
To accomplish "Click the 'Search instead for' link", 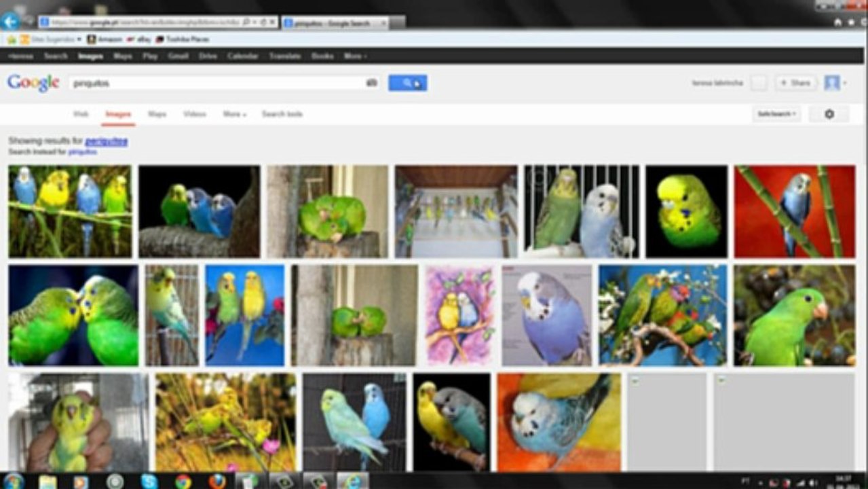I will click(82, 152).
